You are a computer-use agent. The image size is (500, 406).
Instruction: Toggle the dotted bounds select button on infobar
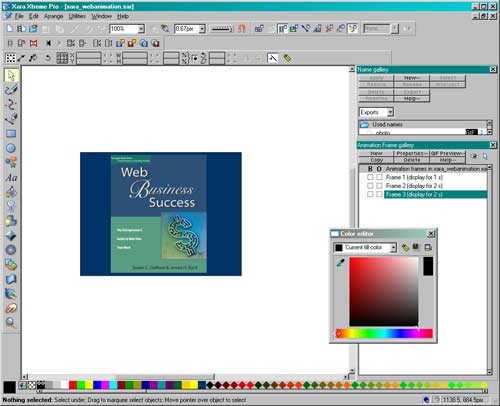tap(10, 58)
